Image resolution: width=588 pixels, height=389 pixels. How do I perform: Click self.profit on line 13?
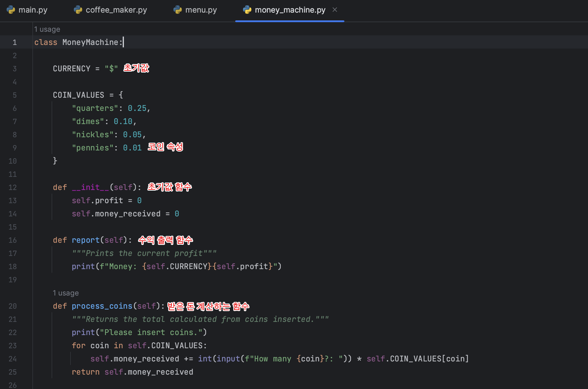pyautogui.click(x=97, y=201)
